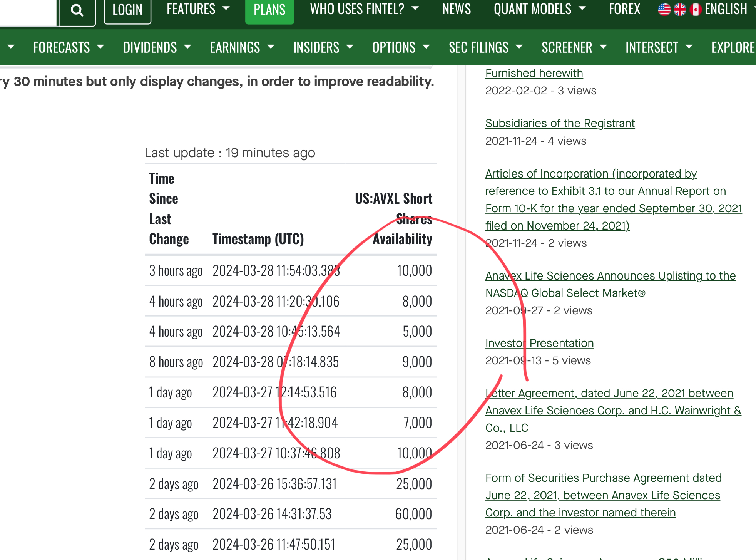Expand the WHO USES FINTEL? menu
This screenshot has height=560, width=756.
[x=364, y=9]
